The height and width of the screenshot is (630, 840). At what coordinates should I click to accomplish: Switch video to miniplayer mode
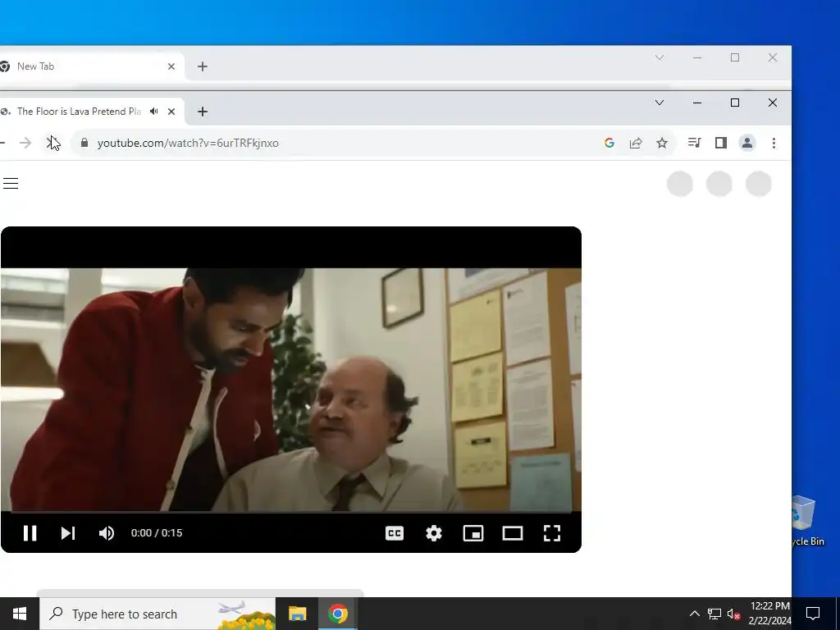[473, 533]
